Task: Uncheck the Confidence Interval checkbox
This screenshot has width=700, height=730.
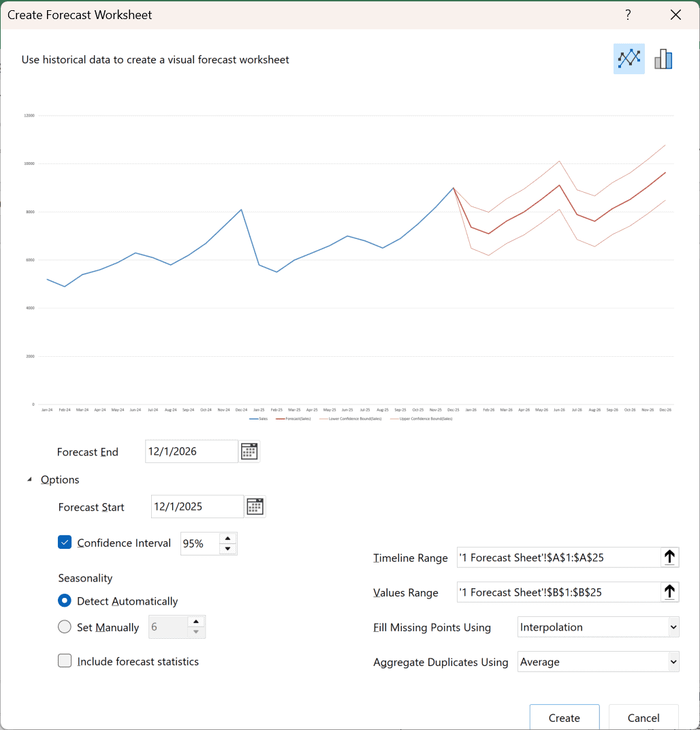Action: (x=65, y=542)
